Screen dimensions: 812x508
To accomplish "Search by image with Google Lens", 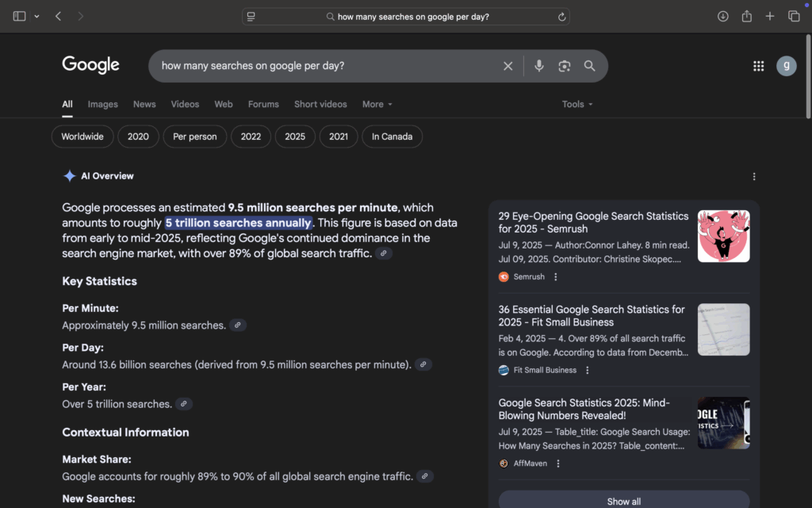I will click(565, 66).
